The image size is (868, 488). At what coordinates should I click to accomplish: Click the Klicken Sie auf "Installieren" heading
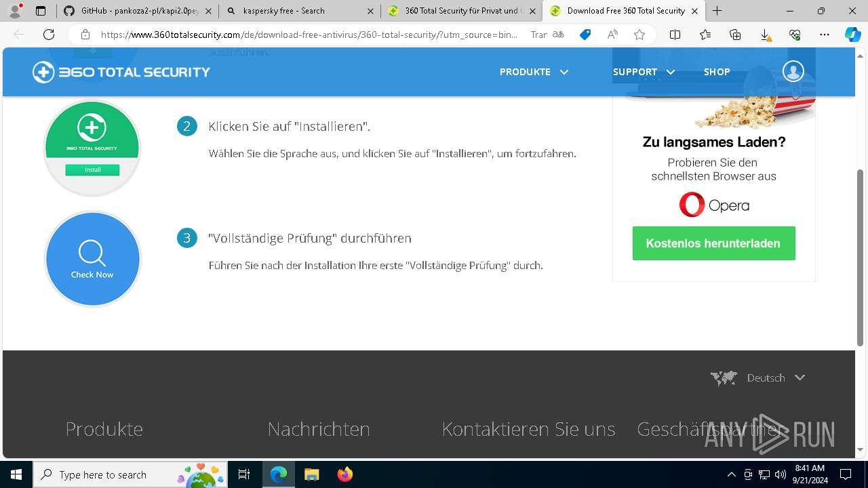click(x=290, y=127)
